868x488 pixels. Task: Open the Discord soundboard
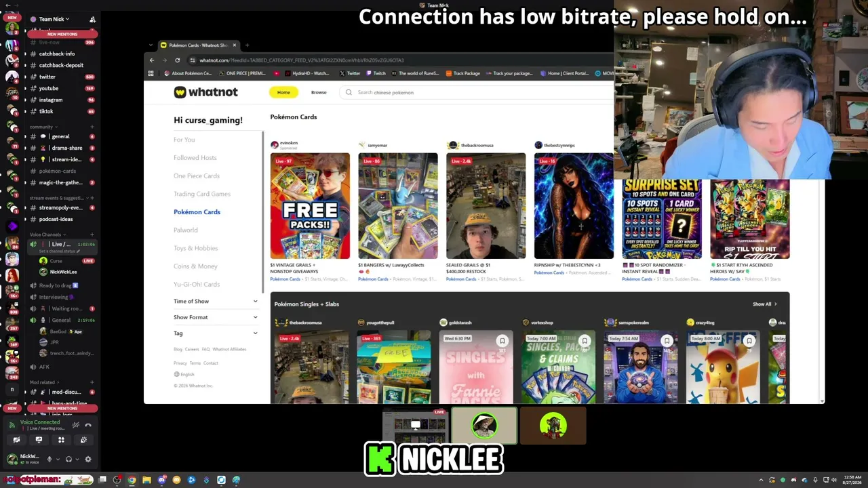83,441
